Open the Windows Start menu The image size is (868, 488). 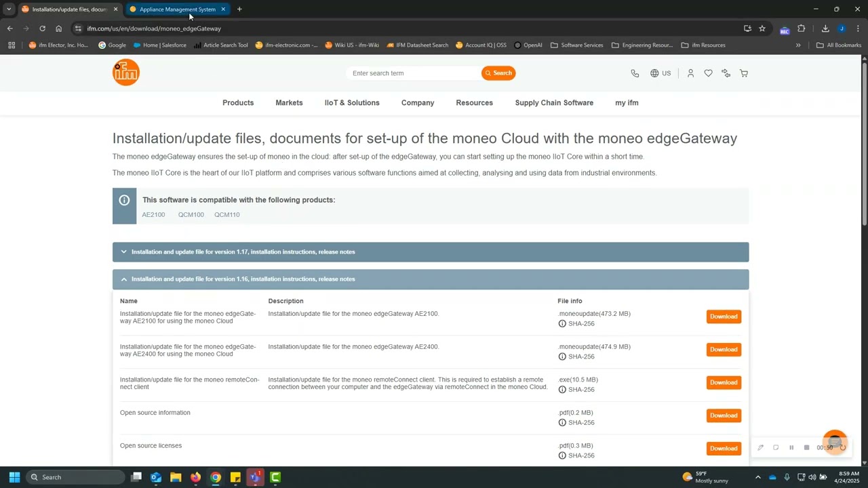tap(14, 477)
